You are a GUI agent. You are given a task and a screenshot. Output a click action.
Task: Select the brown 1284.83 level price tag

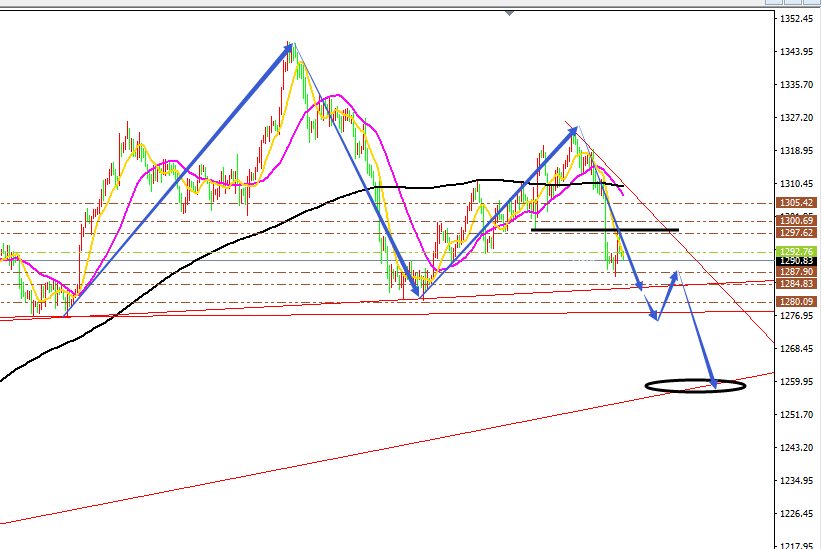pyautogui.click(x=796, y=284)
